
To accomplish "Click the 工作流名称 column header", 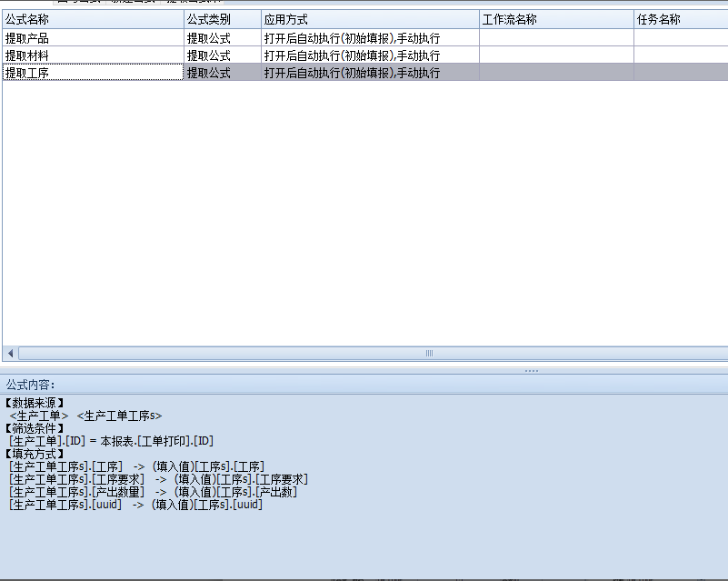I will (555, 19).
